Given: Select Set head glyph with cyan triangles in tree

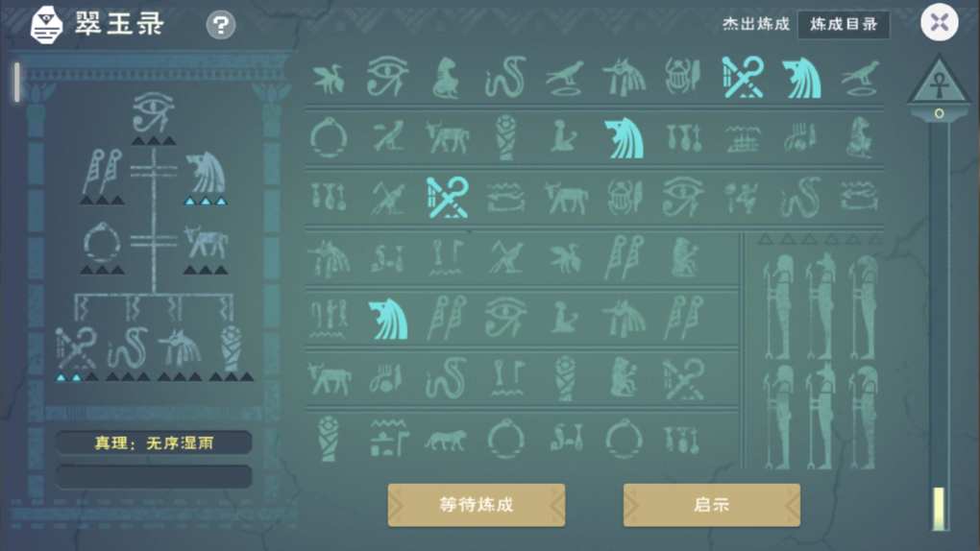Looking at the screenshot, I should tap(206, 173).
